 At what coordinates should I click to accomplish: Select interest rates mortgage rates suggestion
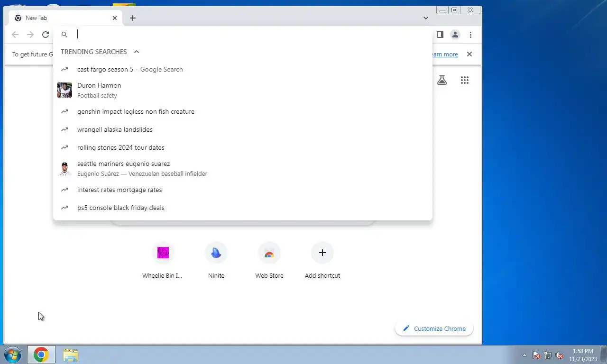pyautogui.click(x=243, y=190)
